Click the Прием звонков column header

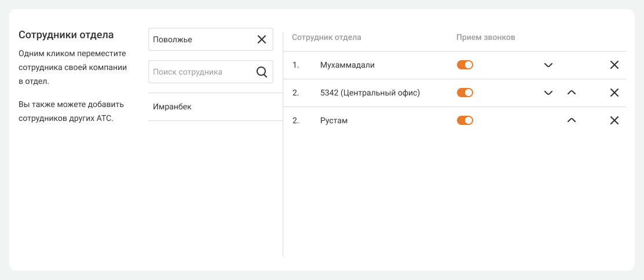tap(485, 38)
